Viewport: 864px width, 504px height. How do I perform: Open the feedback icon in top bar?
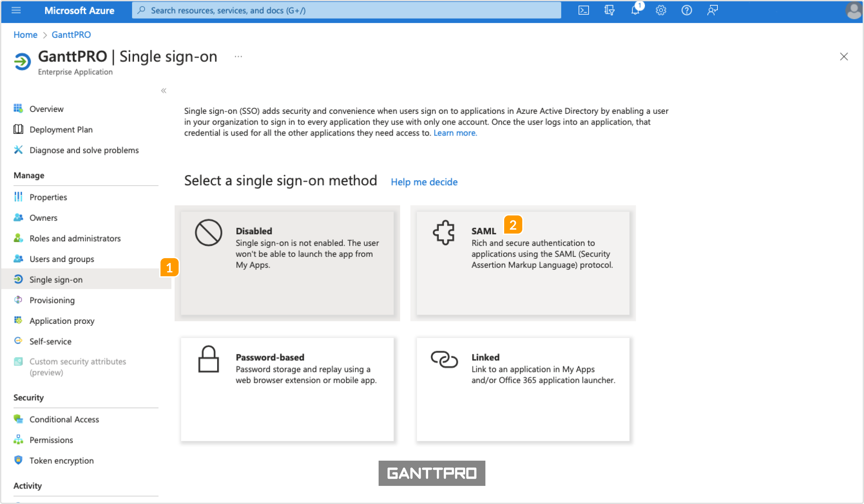(x=713, y=10)
